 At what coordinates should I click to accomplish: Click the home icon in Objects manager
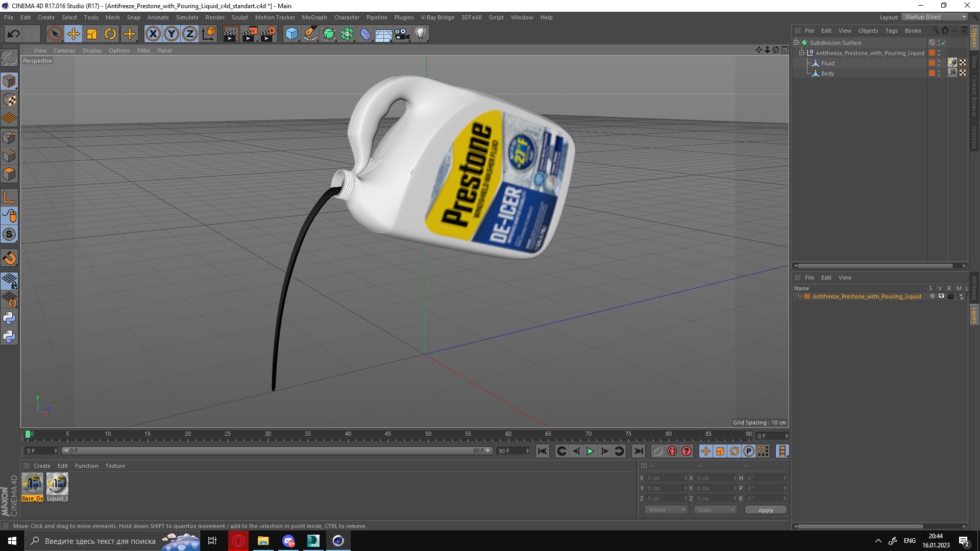pos(945,31)
